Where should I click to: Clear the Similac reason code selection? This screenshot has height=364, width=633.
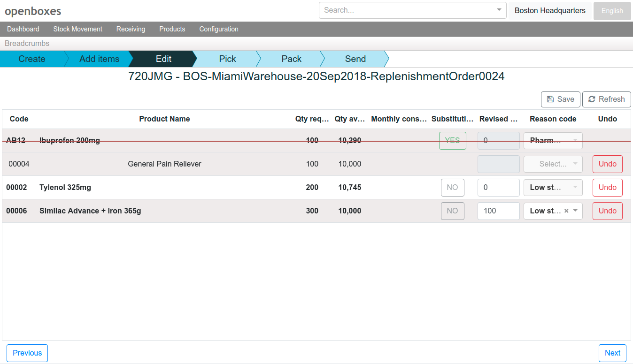pos(566,211)
